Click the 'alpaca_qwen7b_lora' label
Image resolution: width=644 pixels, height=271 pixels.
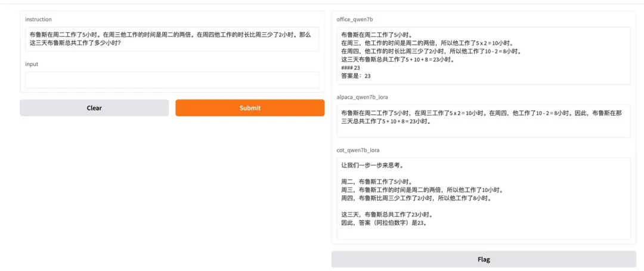[363, 97]
